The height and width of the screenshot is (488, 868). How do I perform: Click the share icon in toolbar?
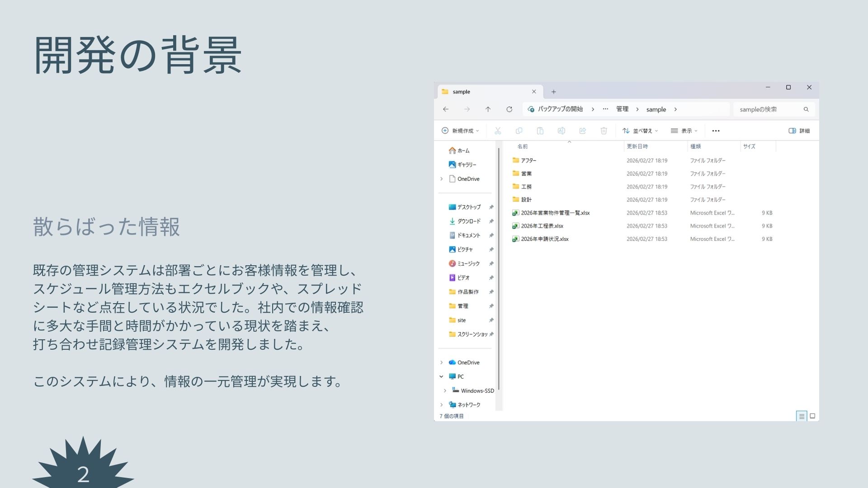pos(582,131)
